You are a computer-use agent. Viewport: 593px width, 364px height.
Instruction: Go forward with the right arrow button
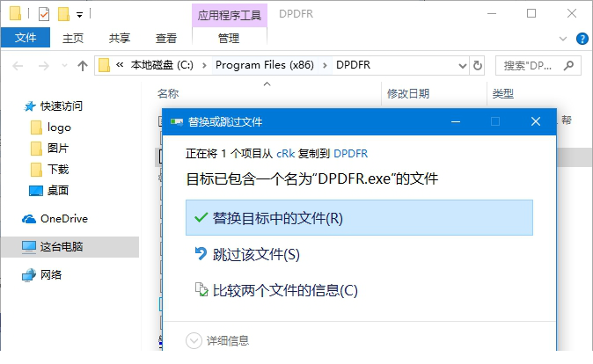(x=44, y=66)
